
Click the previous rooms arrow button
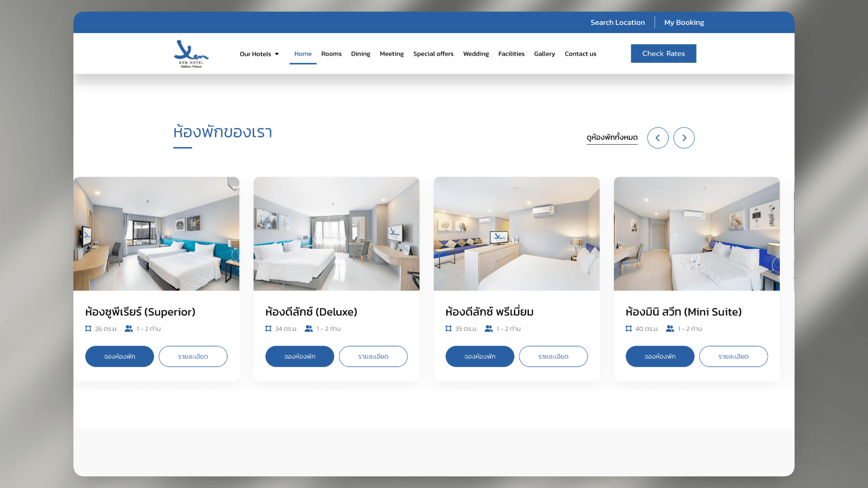(x=658, y=138)
